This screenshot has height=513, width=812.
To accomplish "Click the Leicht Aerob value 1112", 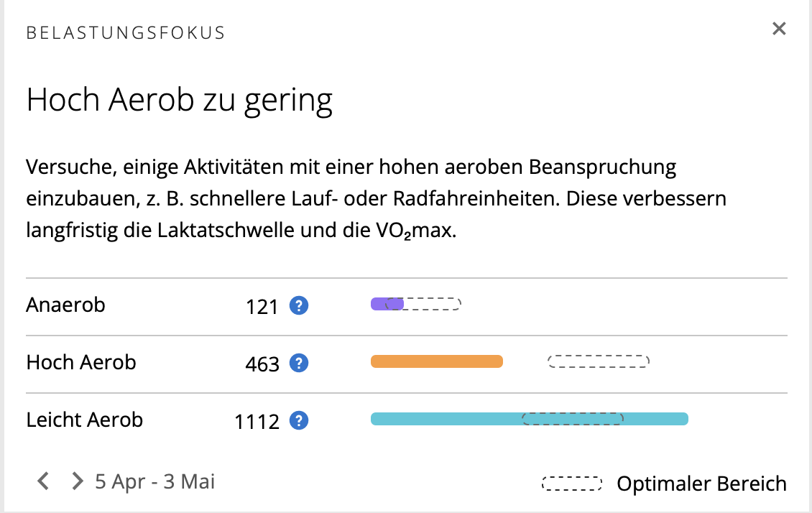I will (257, 422).
